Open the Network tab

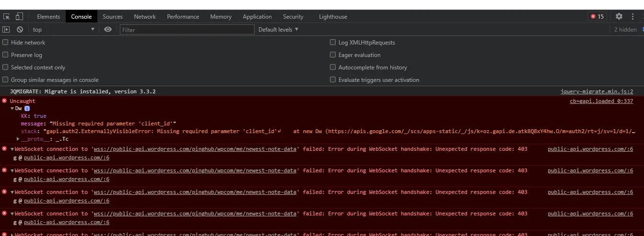pos(145,16)
